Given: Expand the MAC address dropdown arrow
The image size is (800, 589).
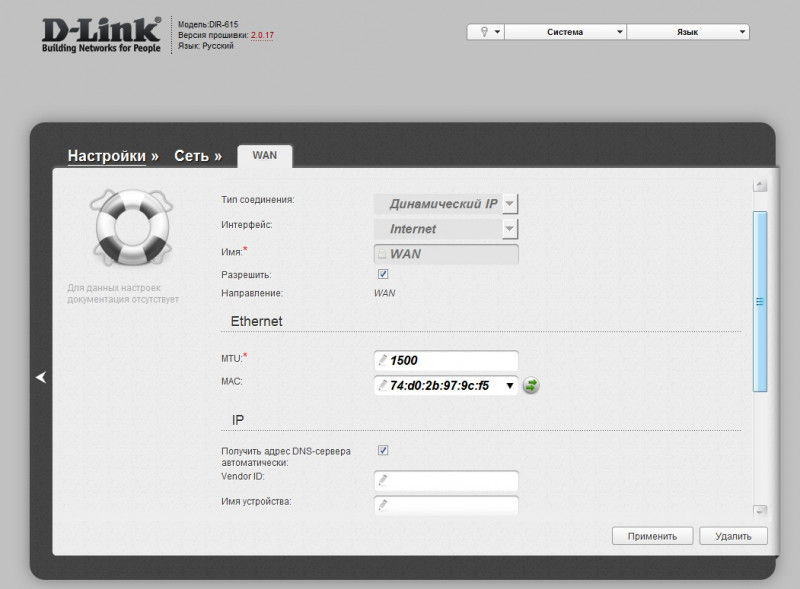Looking at the screenshot, I should [x=509, y=386].
